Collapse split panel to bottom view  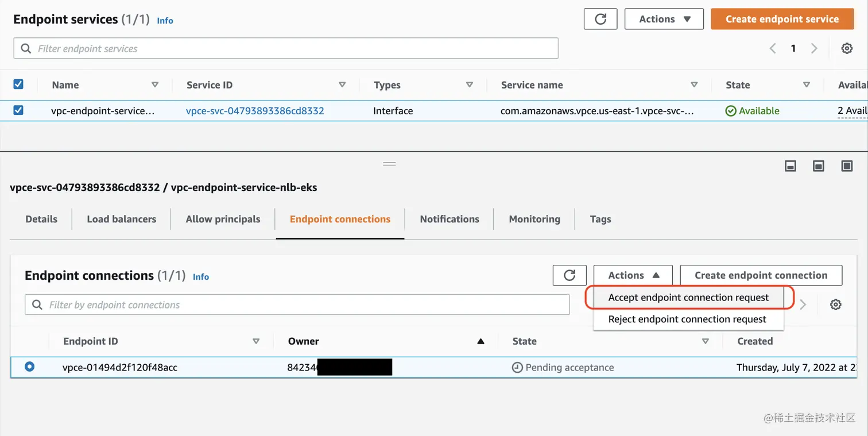click(x=790, y=166)
